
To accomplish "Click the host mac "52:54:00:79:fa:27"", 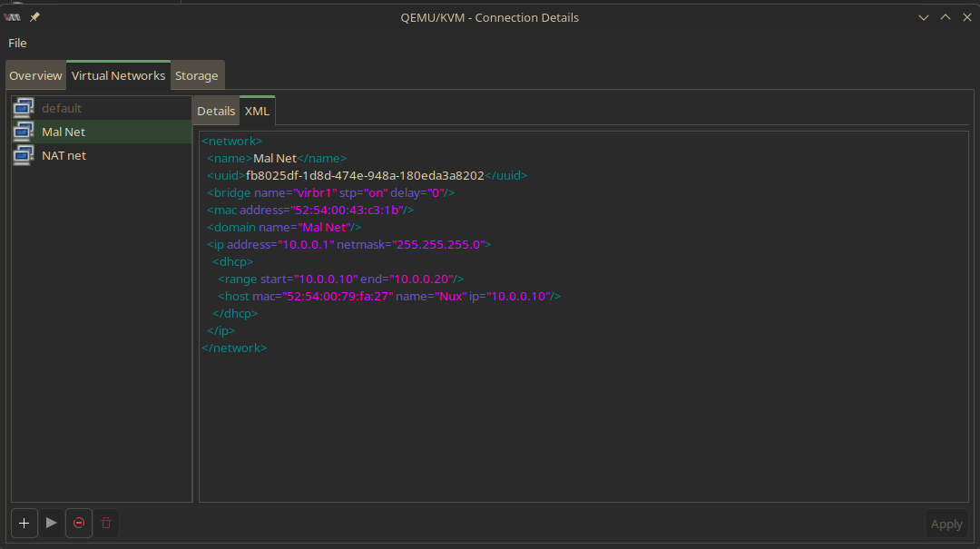I will coord(338,297).
